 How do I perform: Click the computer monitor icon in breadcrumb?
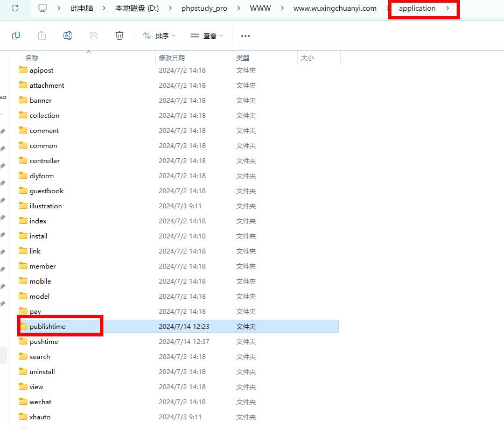point(43,8)
